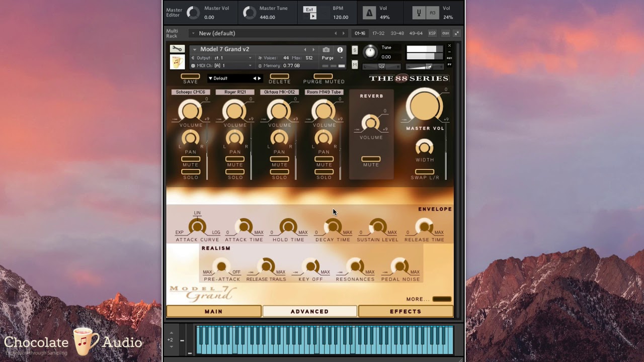644x362 pixels.
Task: Switch to the EFFECTS tab
Action: coord(406,311)
